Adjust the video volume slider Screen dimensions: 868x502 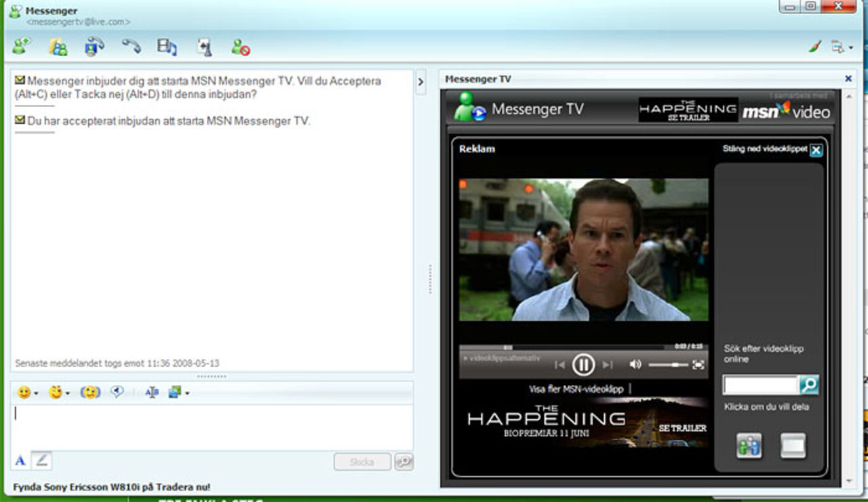668,364
